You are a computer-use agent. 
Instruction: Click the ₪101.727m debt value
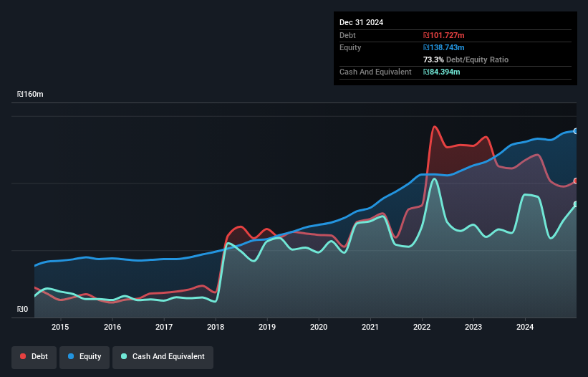click(x=443, y=35)
